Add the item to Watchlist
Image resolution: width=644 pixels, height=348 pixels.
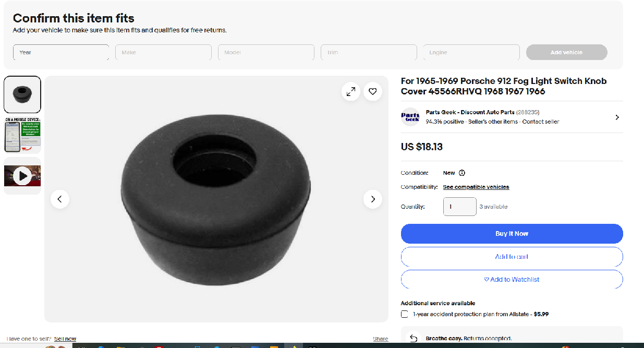click(x=512, y=280)
